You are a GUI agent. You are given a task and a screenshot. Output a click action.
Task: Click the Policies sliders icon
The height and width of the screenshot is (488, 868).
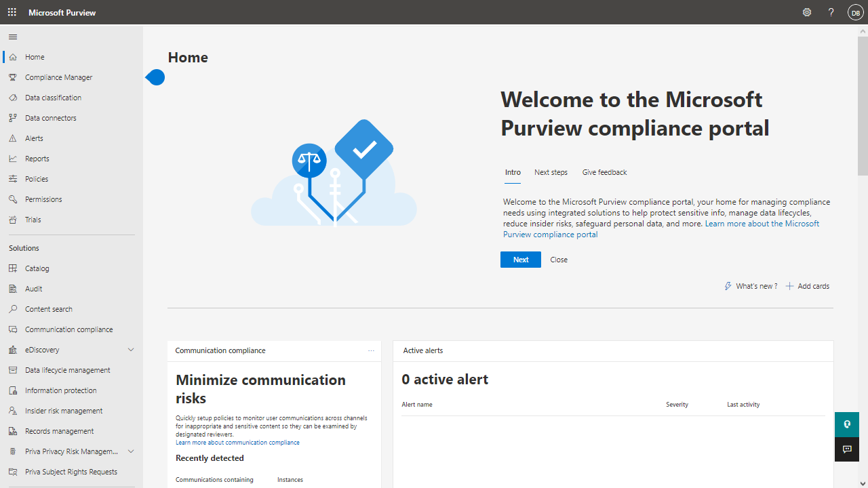tap(13, 179)
